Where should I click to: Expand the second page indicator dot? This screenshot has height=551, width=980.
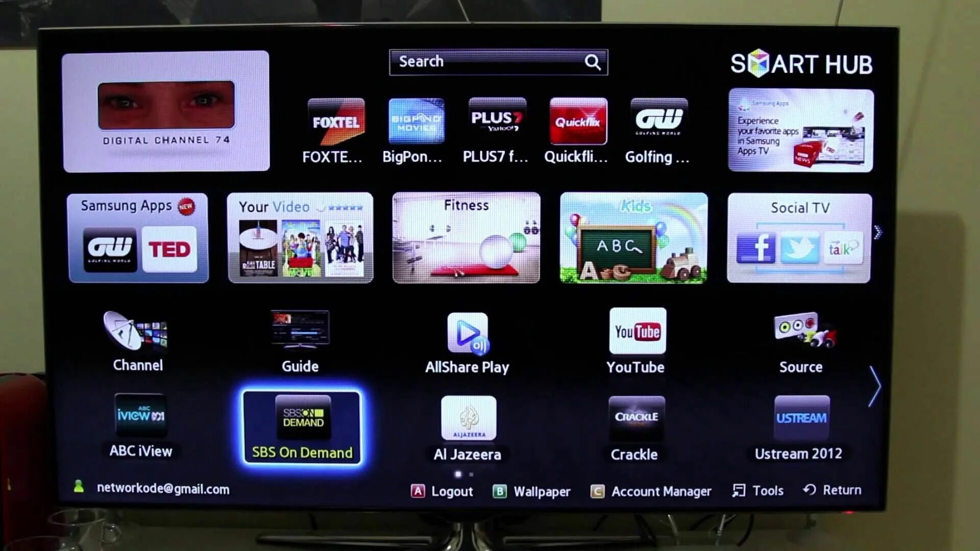(471, 473)
